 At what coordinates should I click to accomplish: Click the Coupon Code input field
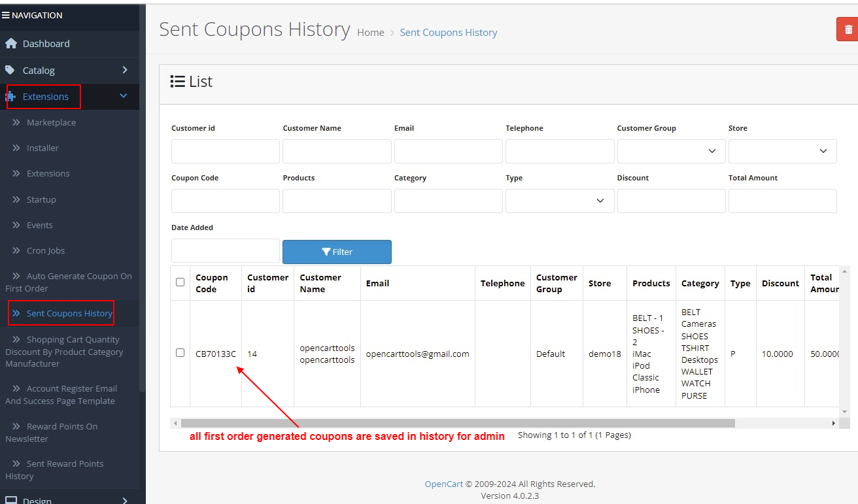coord(226,201)
